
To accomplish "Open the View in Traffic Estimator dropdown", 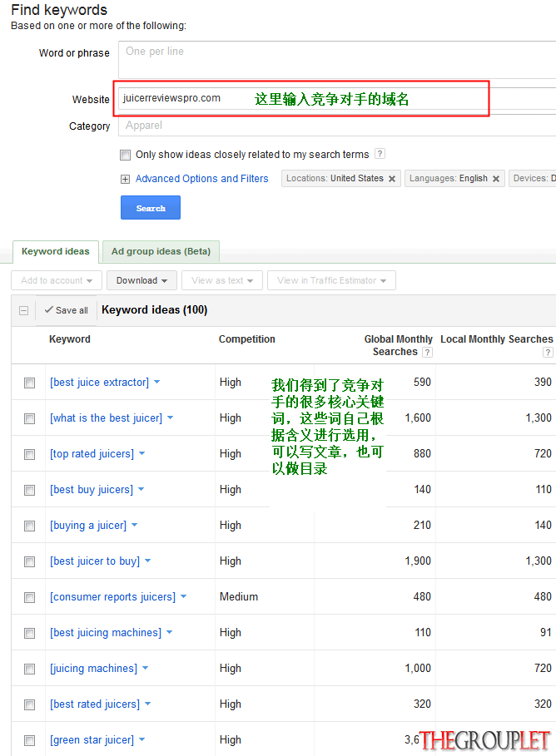I will (x=331, y=280).
